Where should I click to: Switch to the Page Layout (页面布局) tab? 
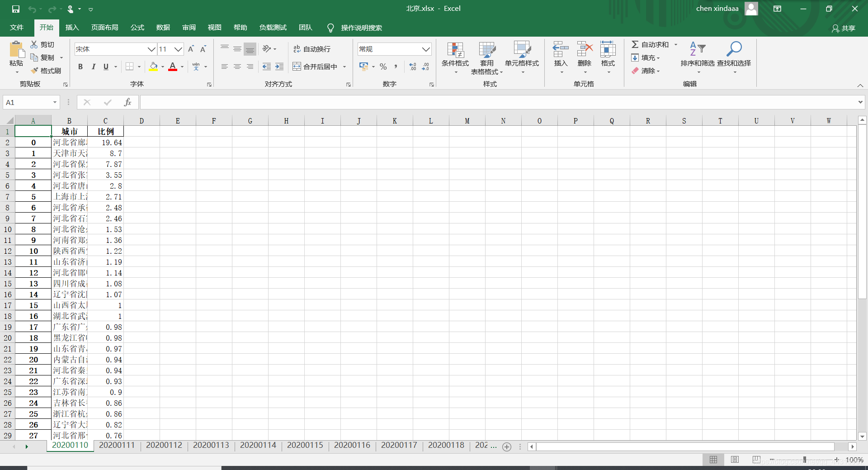(x=105, y=28)
